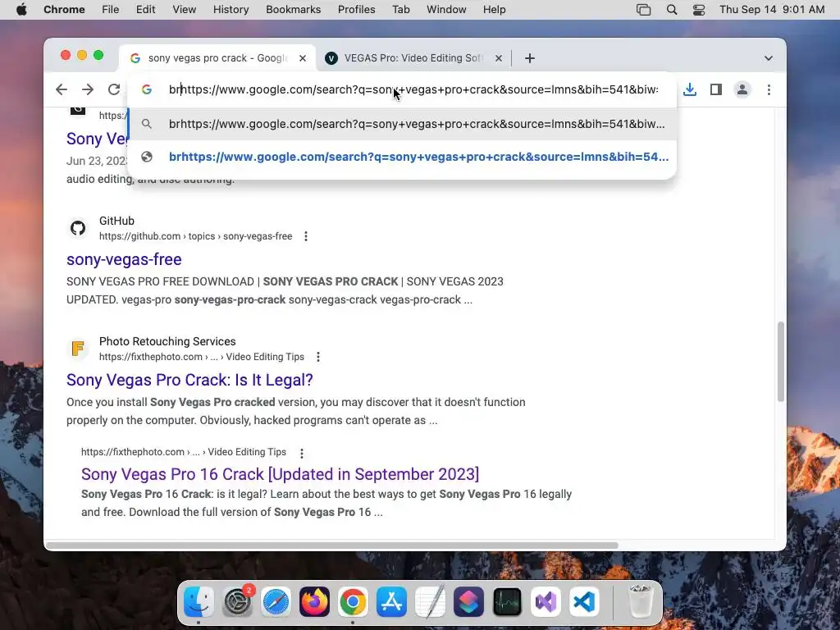Open the History menu
The image size is (840, 630).
pyautogui.click(x=231, y=10)
